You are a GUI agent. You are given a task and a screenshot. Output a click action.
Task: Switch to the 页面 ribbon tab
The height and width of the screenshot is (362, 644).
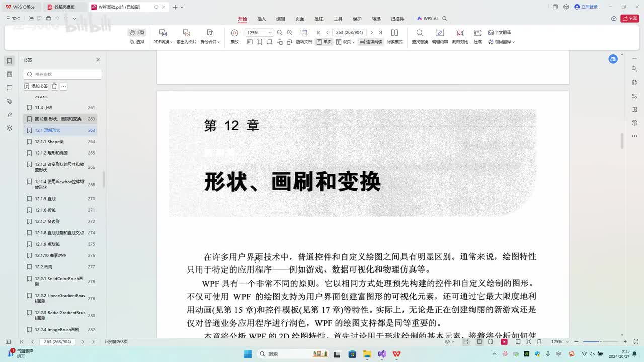coord(300,19)
